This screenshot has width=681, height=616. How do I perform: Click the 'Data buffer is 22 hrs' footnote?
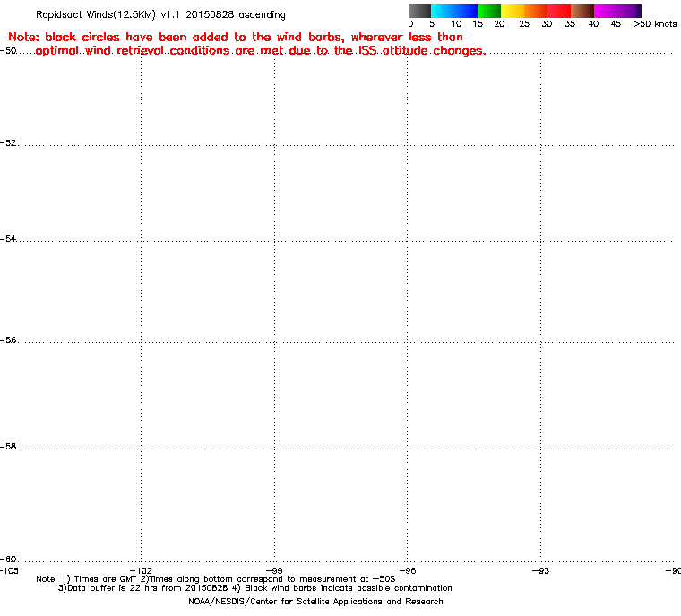coord(255,588)
